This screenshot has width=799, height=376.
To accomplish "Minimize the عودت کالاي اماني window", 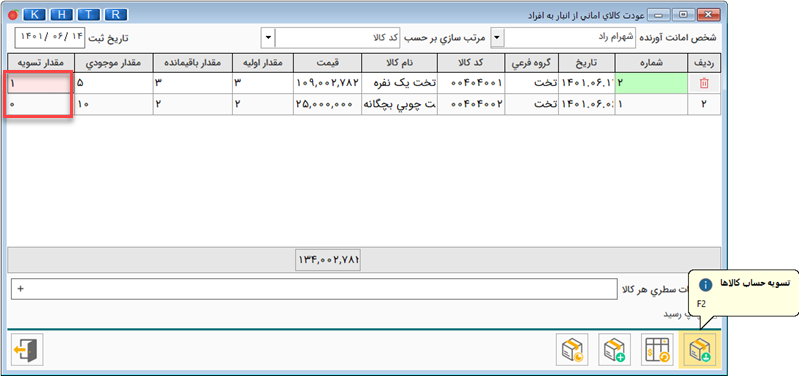I will pyautogui.click(x=658, y=15).
